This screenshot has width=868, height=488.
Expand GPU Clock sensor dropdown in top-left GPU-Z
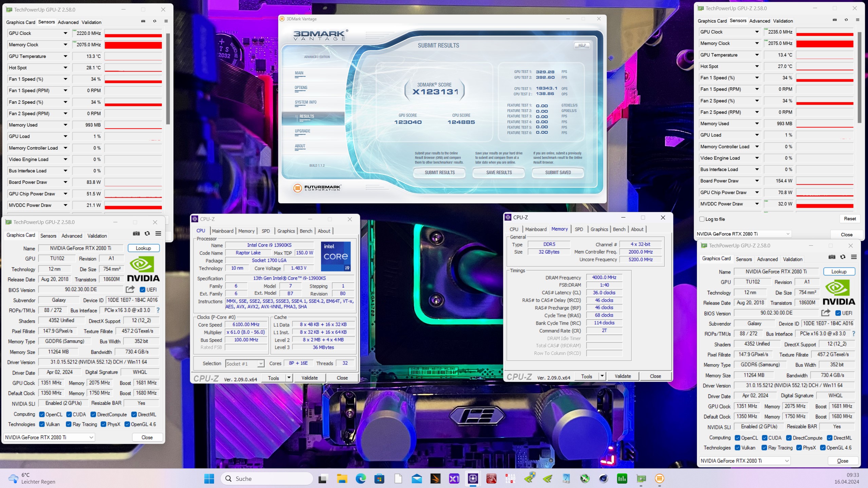point(65,33)
